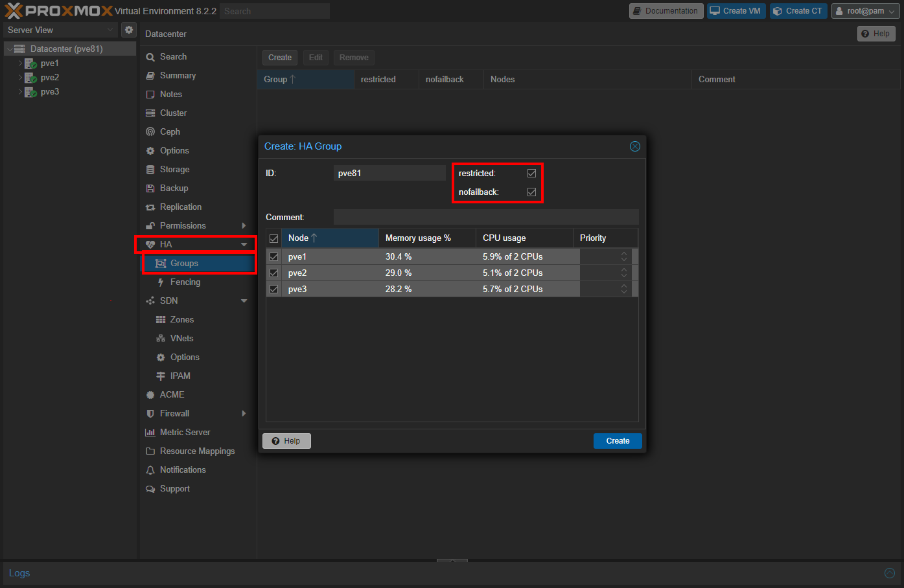Collapse the SDN submenu arrow
904x588 pixels.
click(244, 301)
